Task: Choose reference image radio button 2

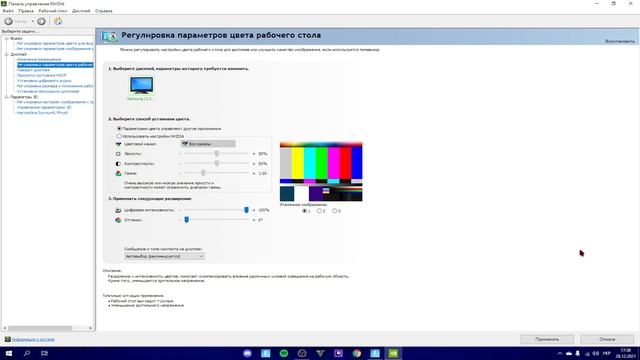Action: tap(319, 211)
